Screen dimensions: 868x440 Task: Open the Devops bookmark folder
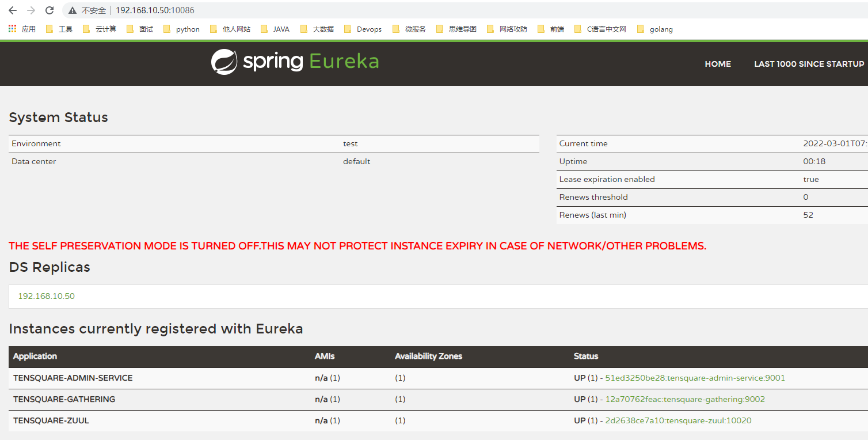click(x=363, y=29)
